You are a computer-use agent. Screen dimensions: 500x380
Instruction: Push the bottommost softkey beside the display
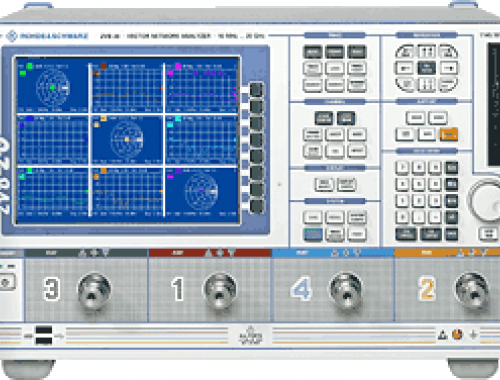(256, 206)
